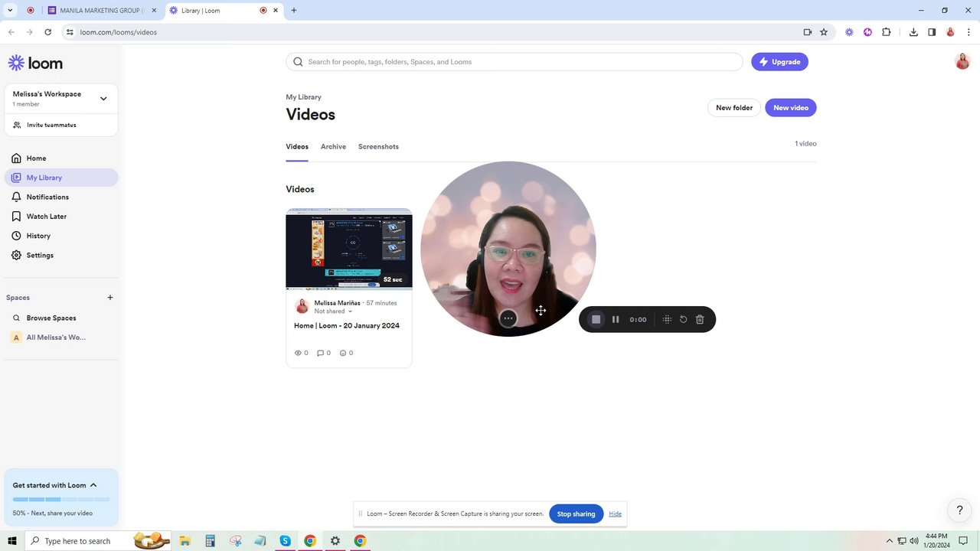980x551 pixels.
Task: Switch to the Videos tab
Action: [x=297, y=147]
